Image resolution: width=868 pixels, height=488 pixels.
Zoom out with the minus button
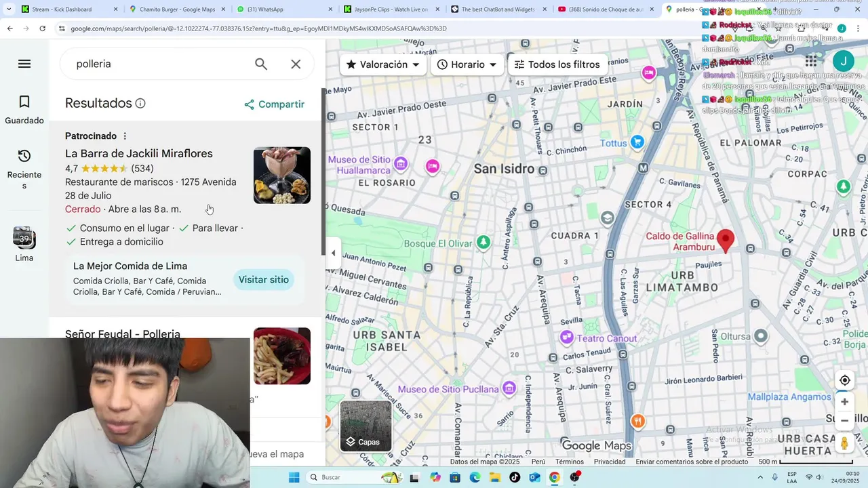844,420
